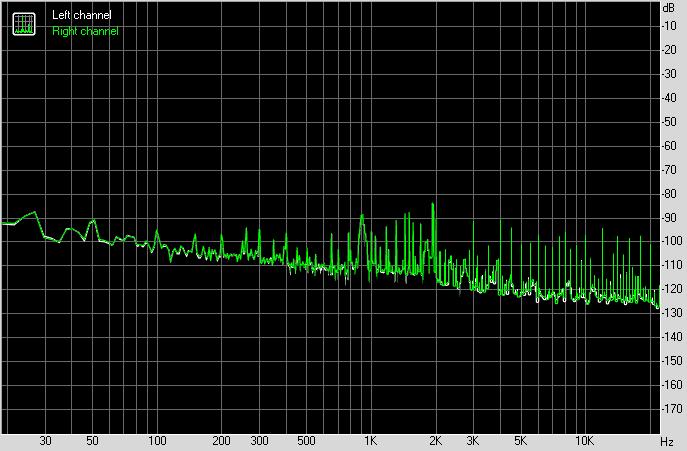Viewport: 687px width, 451px height.
Task: Click the "200" frequency axis label
Action: 221,441
